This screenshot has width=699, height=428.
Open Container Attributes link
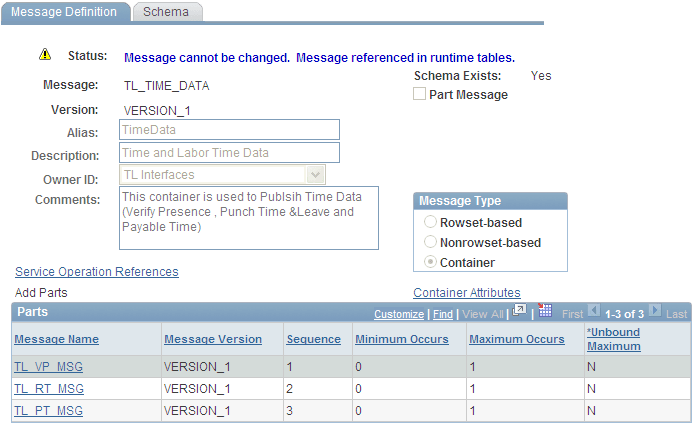click(467, 292)
